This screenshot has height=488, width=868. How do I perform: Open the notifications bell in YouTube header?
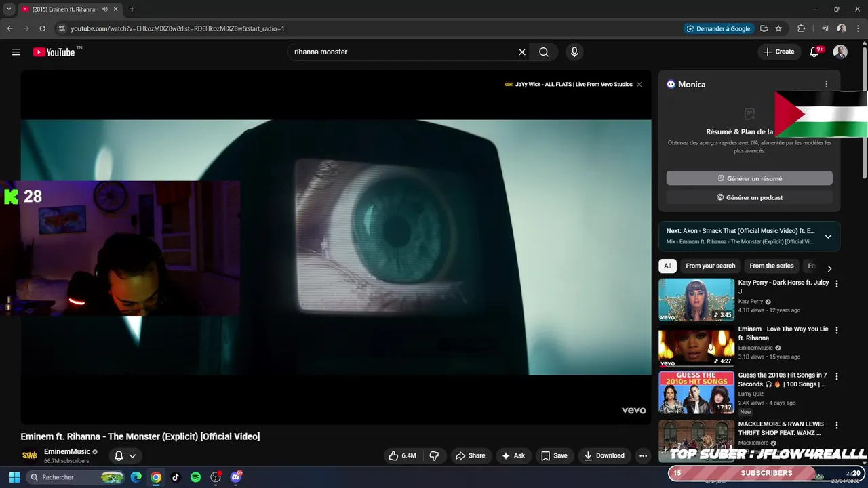(815, 52)
